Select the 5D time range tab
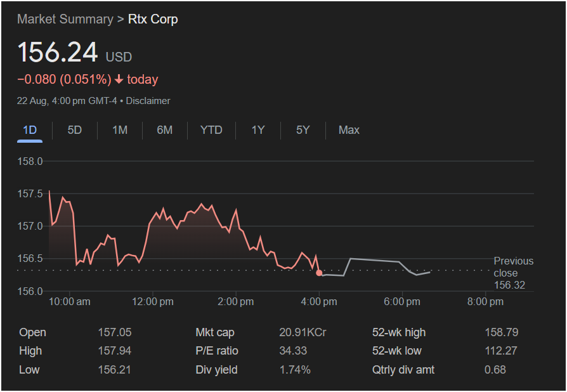 [x=75, y=130]
